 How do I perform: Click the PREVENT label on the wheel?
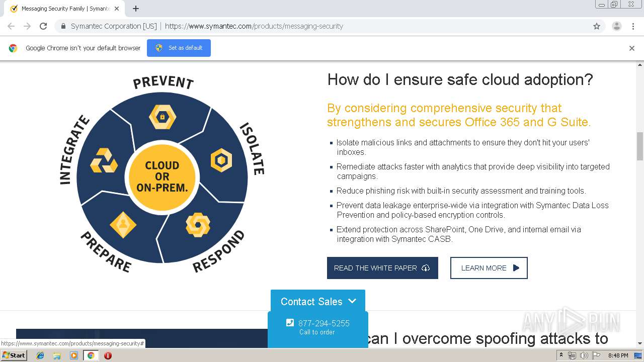tap(164, 82)
